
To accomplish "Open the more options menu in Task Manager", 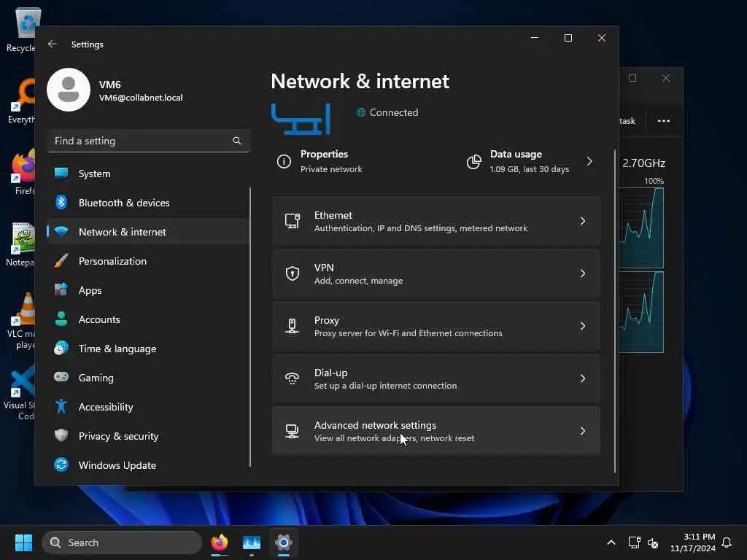I will [664, 120].
